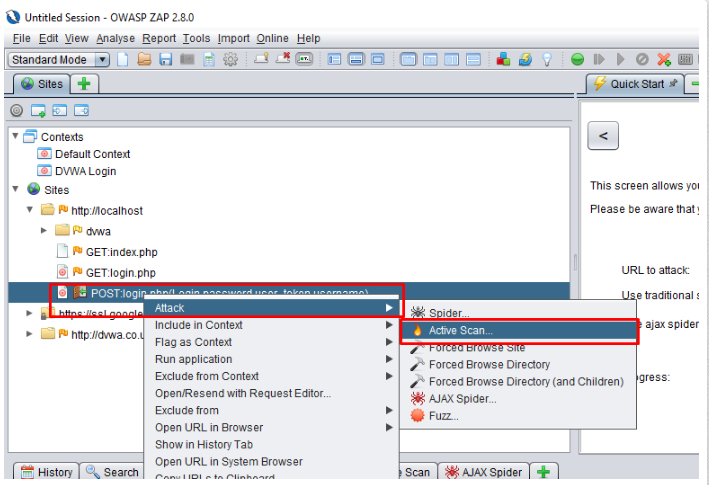Open the Help menu
The height and width of the screenshot is (485, 709).
pos(308,38)
